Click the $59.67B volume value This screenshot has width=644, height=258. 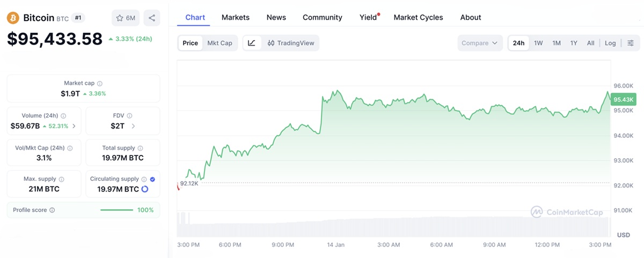coord(25,126)
